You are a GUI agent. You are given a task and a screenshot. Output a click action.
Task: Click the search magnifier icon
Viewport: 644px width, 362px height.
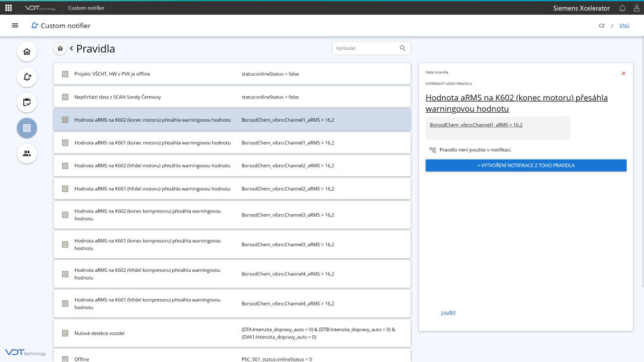[402, 48]
